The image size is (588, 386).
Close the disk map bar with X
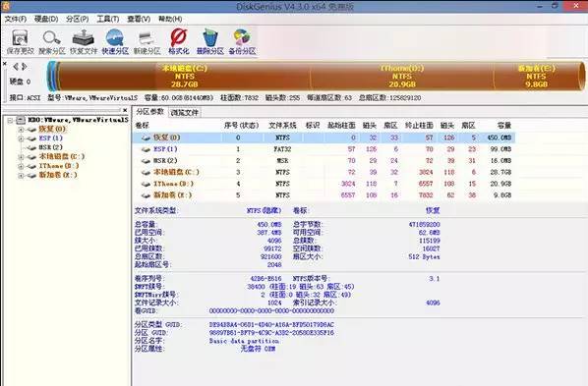tap(5, 64)
